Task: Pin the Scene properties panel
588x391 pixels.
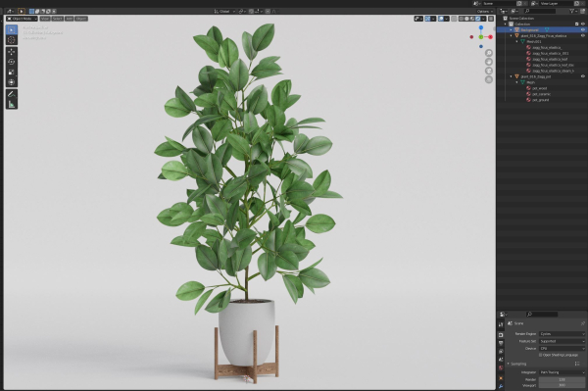Action: 583,323
